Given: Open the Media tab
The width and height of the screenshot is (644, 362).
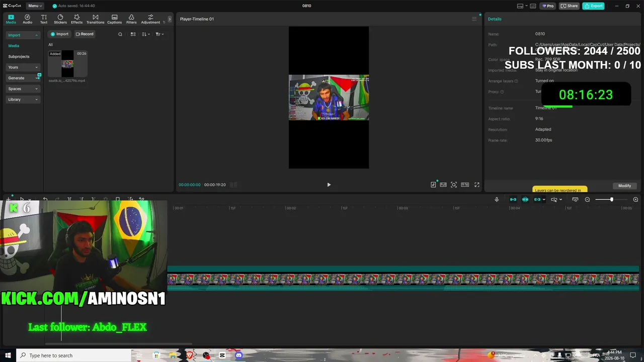Looking at the screenshot, I should 11,19.
